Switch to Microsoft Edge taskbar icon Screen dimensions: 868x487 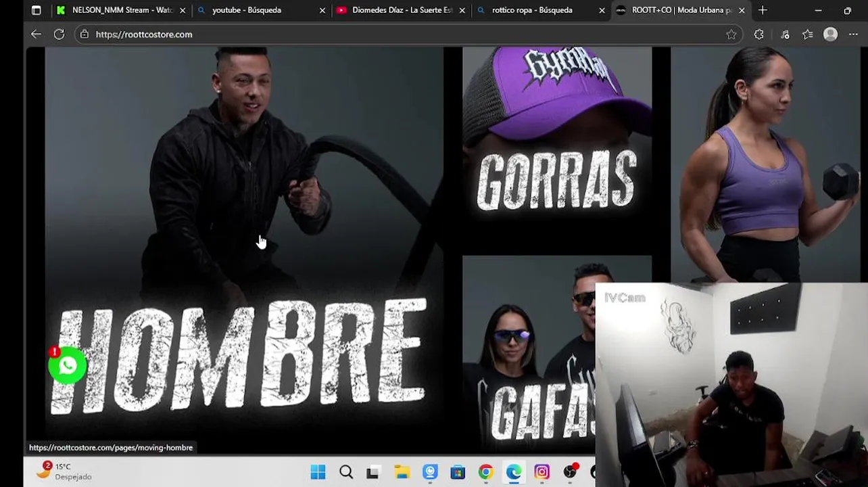click(514, 472)
